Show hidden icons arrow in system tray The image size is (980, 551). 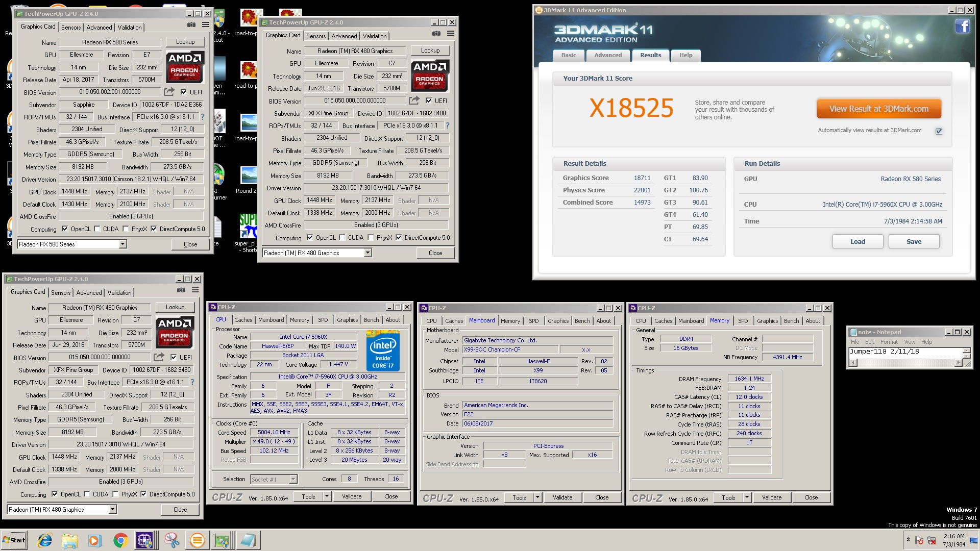[x=908, y=540]
